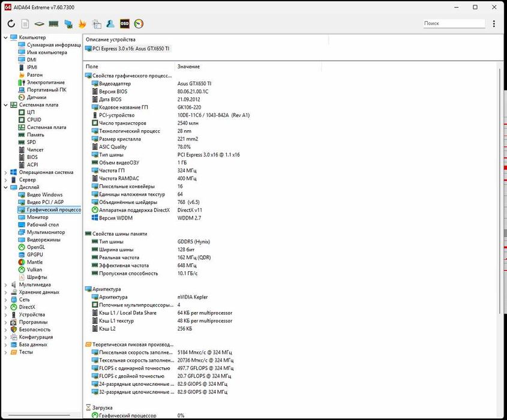Click the Refresh toolbar icon
Viewport: 507px width, 420px height.
click(11, 23)
